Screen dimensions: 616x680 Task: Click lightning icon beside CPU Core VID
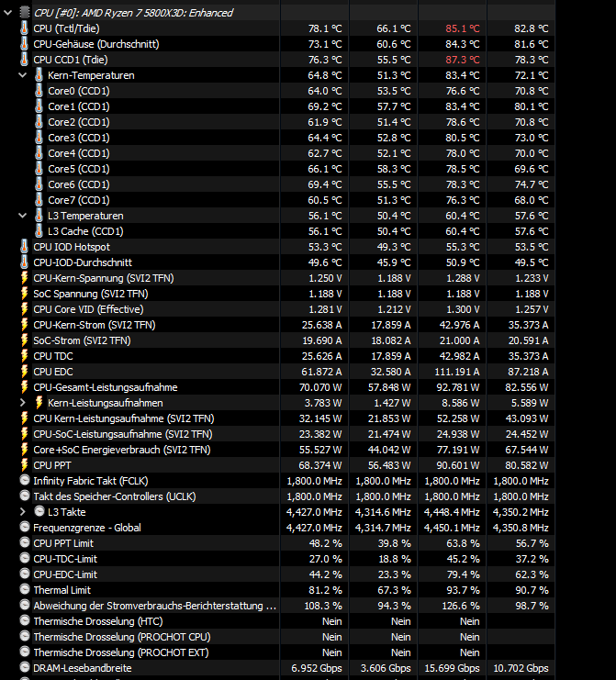click(x=25, y=309)
